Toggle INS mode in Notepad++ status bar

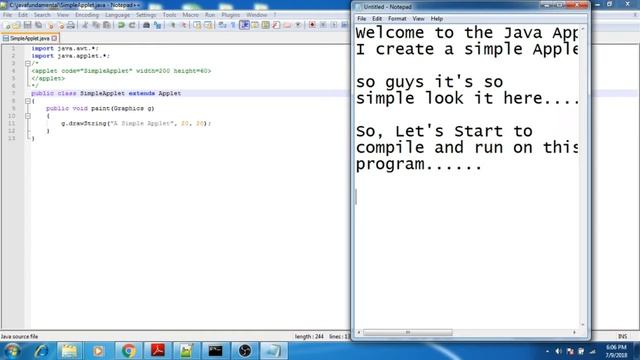622,336
